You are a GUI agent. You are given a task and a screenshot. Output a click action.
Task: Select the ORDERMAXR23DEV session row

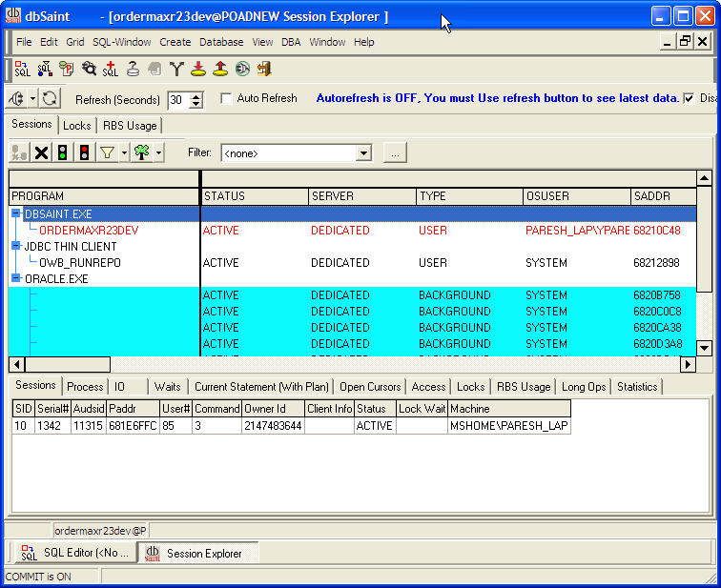pos(352,230)
